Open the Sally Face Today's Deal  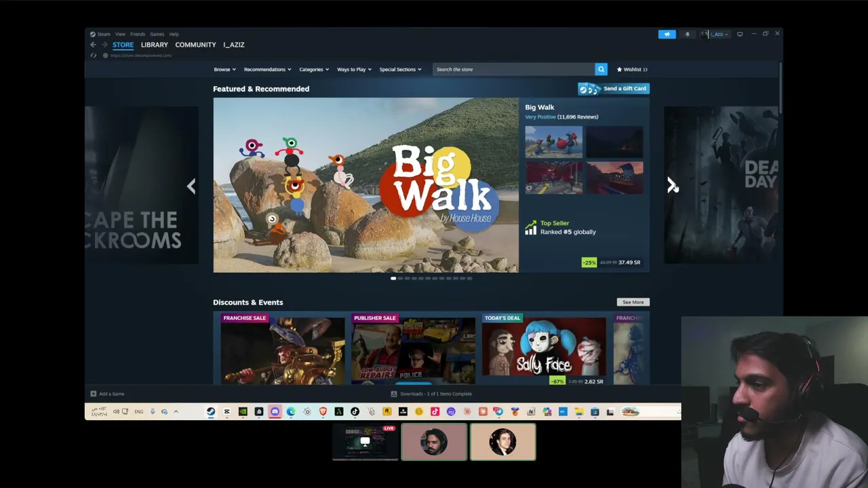(x=544, y=348)
